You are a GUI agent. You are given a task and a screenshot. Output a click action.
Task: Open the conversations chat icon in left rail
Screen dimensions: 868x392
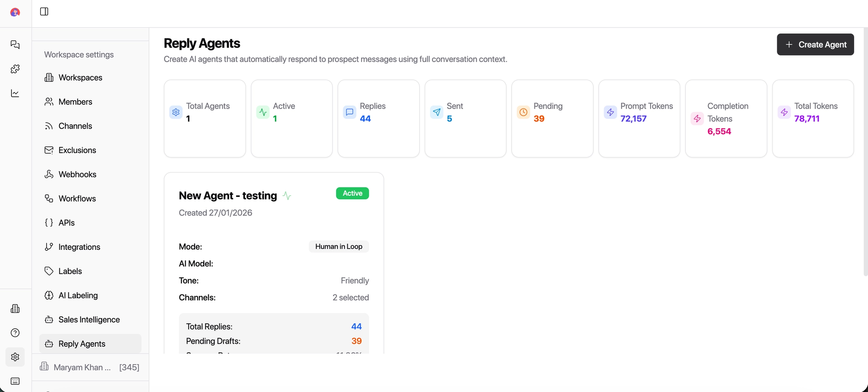coord(15,45)
